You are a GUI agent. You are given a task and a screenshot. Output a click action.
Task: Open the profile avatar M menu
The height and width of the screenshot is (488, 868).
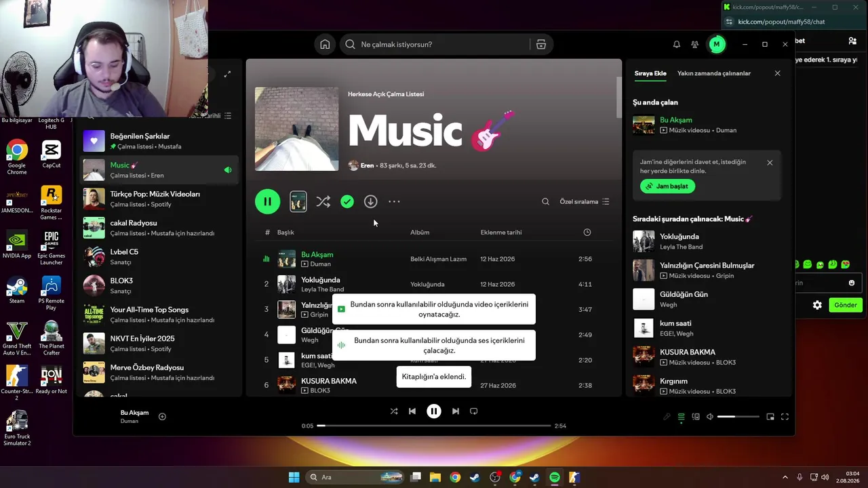716,45
